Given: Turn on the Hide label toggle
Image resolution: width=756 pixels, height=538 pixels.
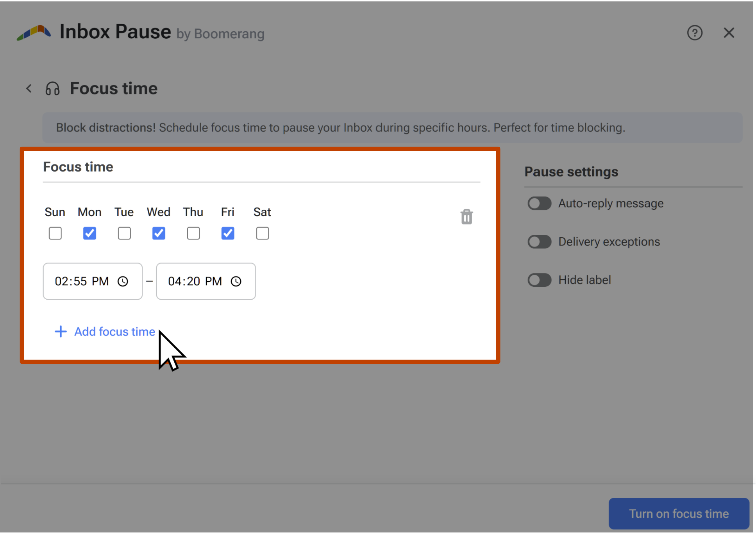Looking at the screenshot, I should (x=539, y=280).
